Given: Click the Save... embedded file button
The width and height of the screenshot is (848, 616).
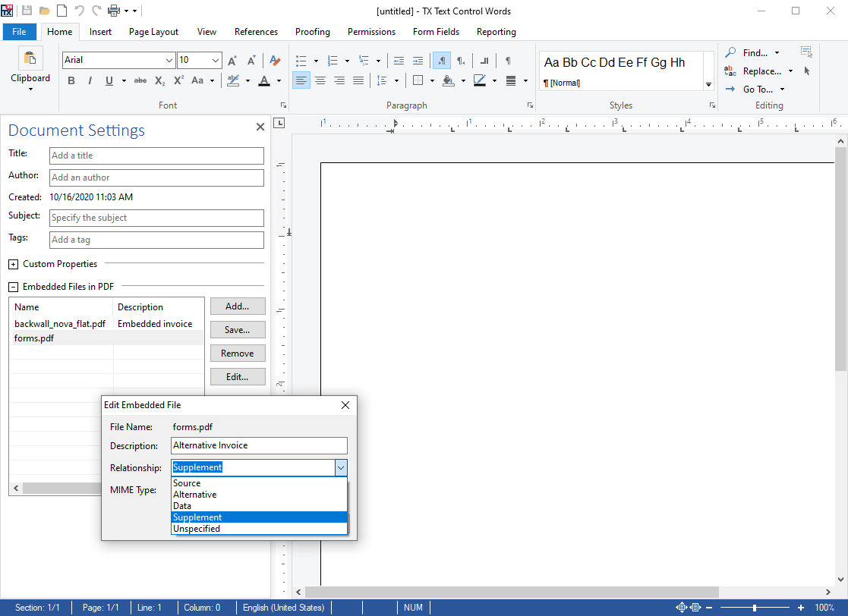Looking at the screenshot, I should [x=238, y=329].
